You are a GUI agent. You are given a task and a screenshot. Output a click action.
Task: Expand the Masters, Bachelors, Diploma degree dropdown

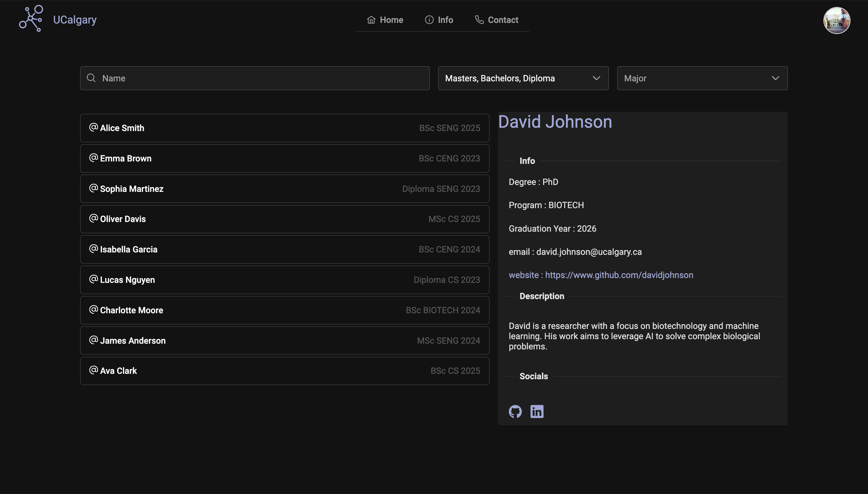click(523, 78)
